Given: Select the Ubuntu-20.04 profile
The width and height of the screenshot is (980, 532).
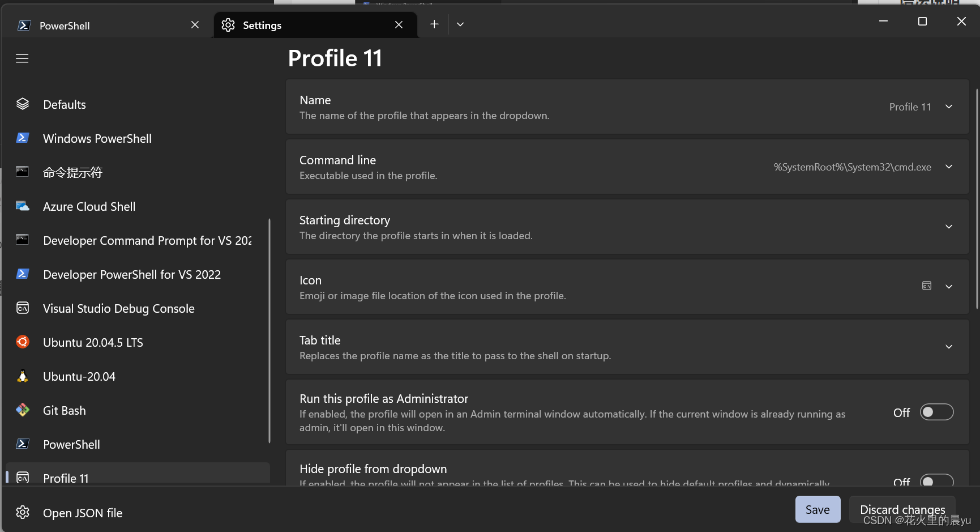Looking at the screenshot, I should tap(137, 376).
